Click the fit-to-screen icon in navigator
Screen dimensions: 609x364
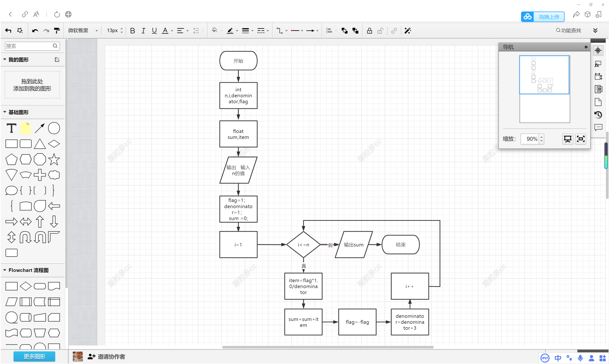coord(580,139)
